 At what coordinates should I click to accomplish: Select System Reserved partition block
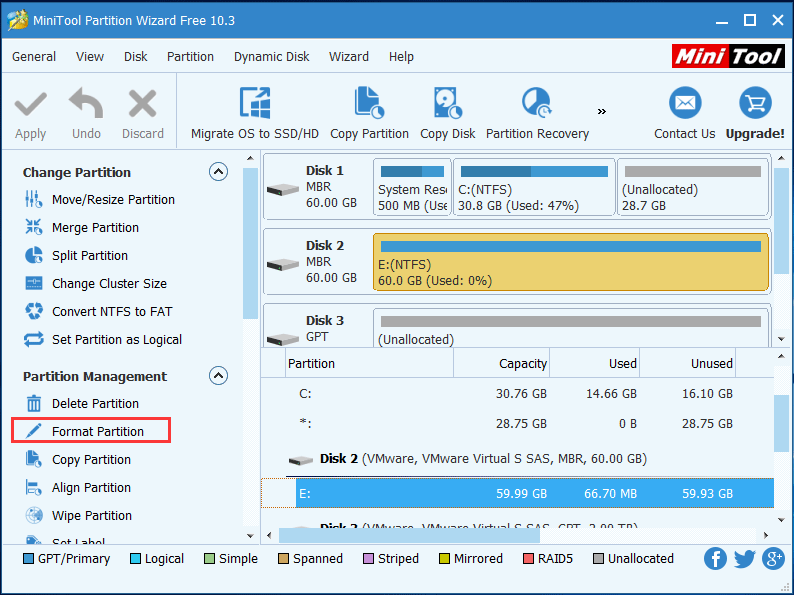[412, 187]
